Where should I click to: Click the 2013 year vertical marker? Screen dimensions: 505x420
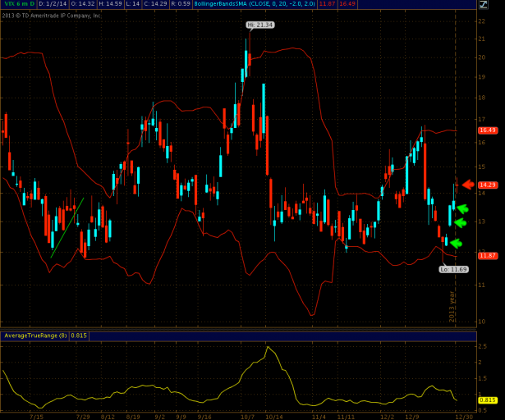point(450,305)
